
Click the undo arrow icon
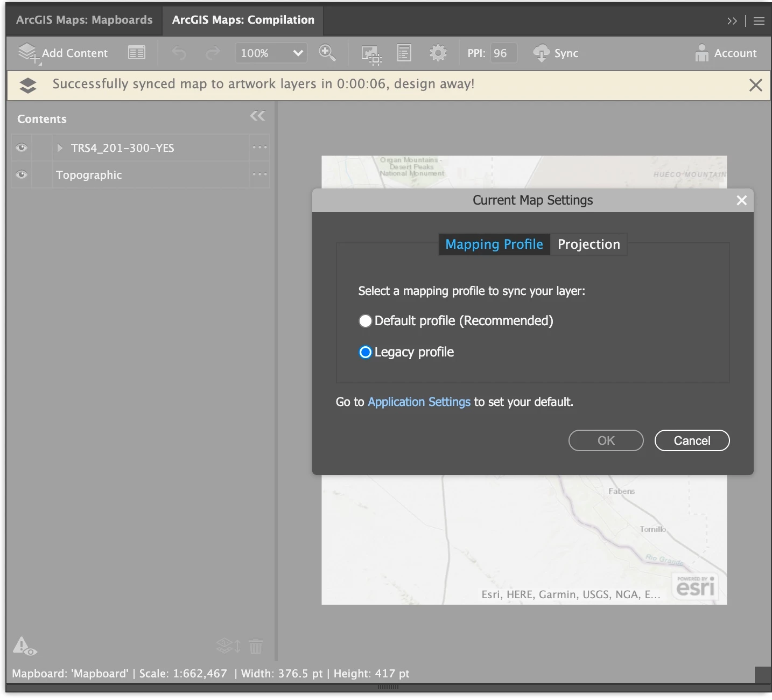click(179, 53)
